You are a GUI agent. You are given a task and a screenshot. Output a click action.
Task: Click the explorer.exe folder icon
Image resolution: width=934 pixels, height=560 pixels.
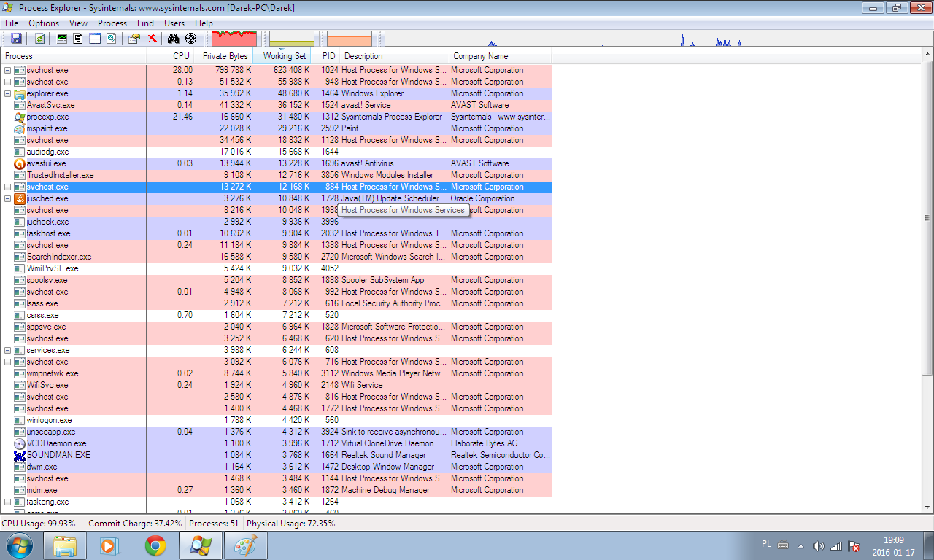(x=20, y=93)
